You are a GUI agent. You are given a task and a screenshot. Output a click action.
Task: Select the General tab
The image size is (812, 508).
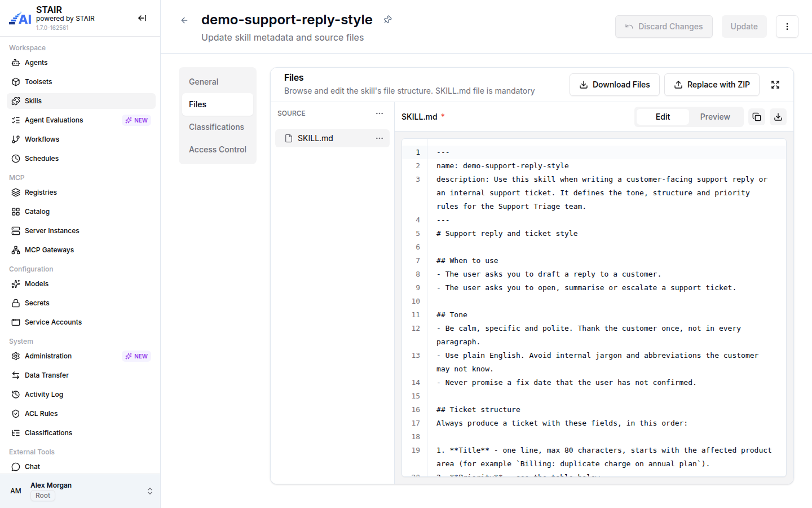(x=218, y=82)
